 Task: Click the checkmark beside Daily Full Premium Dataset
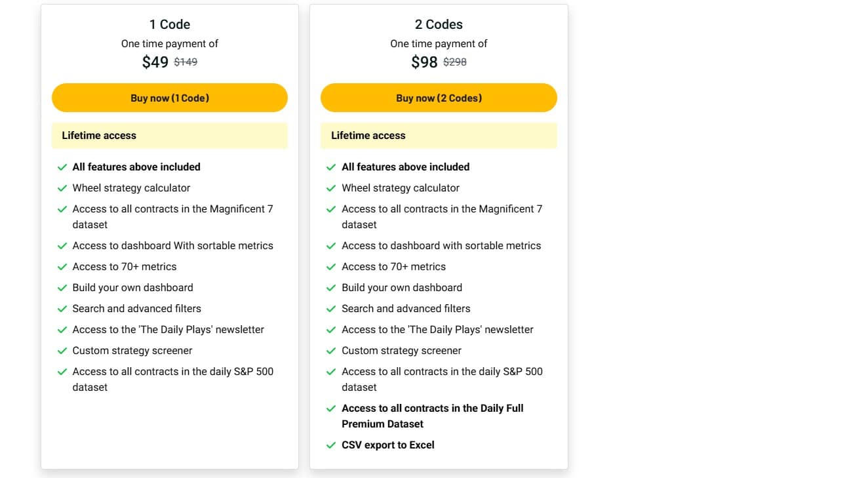click(x=331, y=408)
